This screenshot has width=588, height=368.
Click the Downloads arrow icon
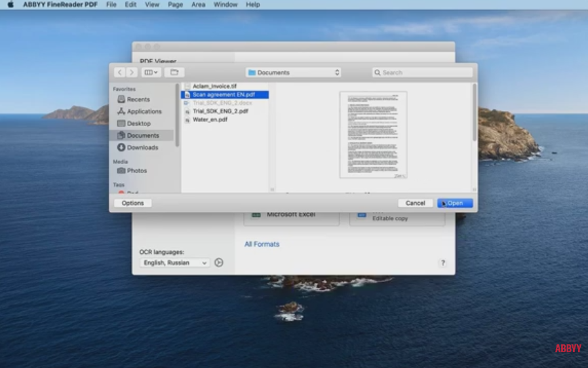pyautogui.click(x=121, y=147)
